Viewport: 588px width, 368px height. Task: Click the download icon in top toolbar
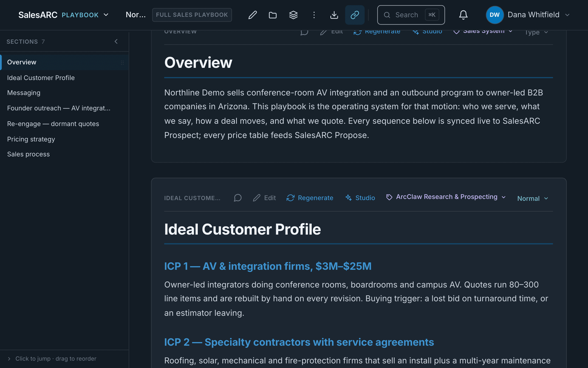point(334,15)
